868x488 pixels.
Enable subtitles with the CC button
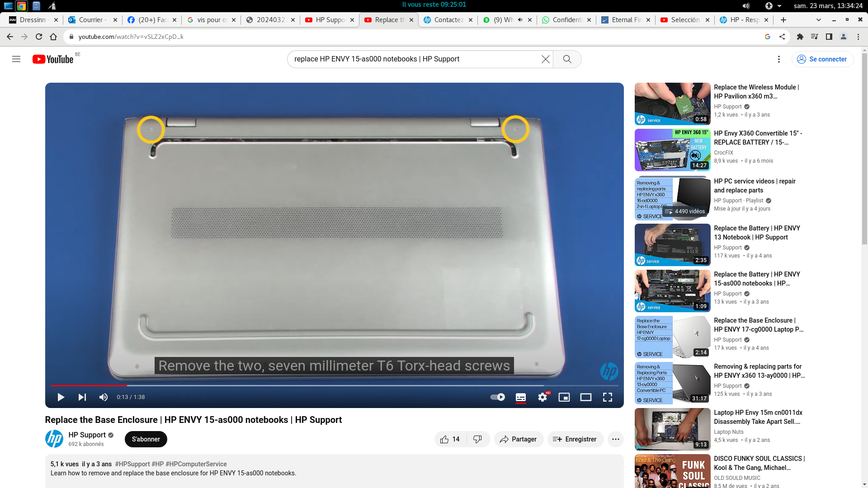pos(521,397)
